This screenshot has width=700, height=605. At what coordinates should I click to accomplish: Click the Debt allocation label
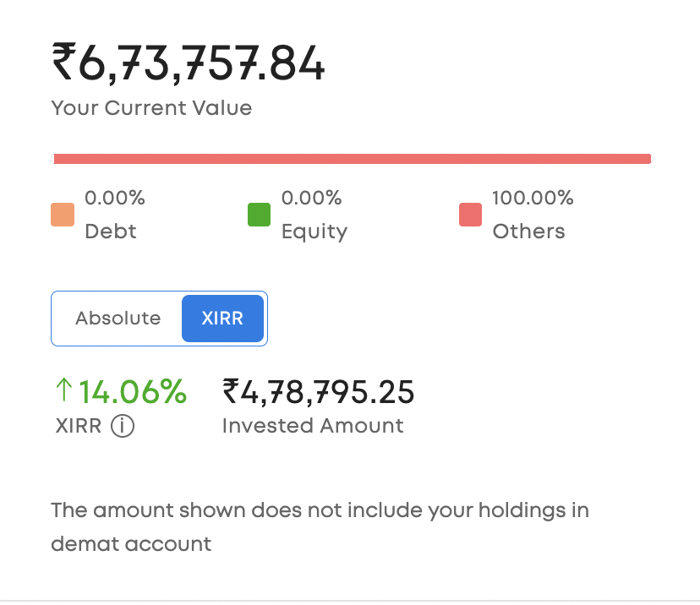[110, 232]
